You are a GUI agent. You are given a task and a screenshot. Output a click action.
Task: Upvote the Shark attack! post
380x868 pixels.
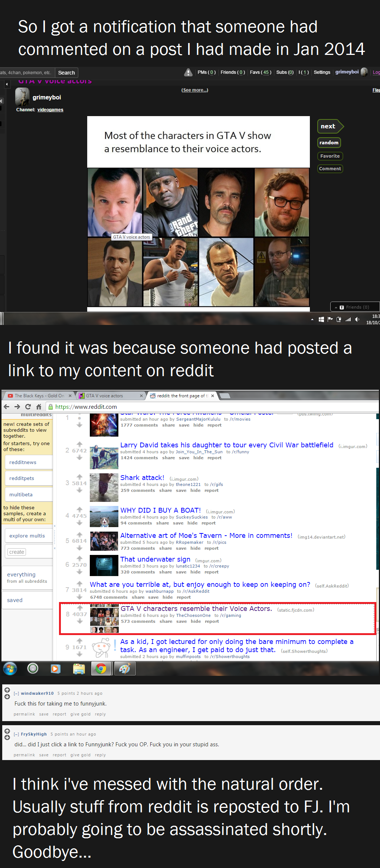tap(79, 477)
